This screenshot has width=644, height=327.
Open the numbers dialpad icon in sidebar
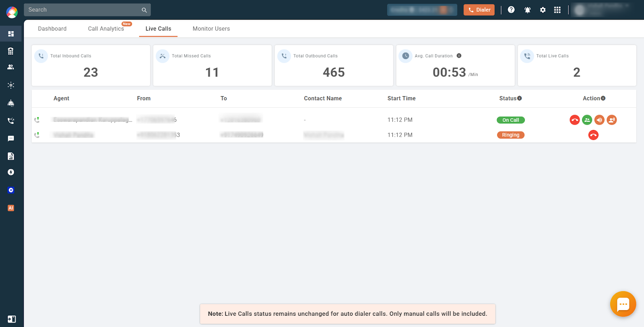(11, 51)
